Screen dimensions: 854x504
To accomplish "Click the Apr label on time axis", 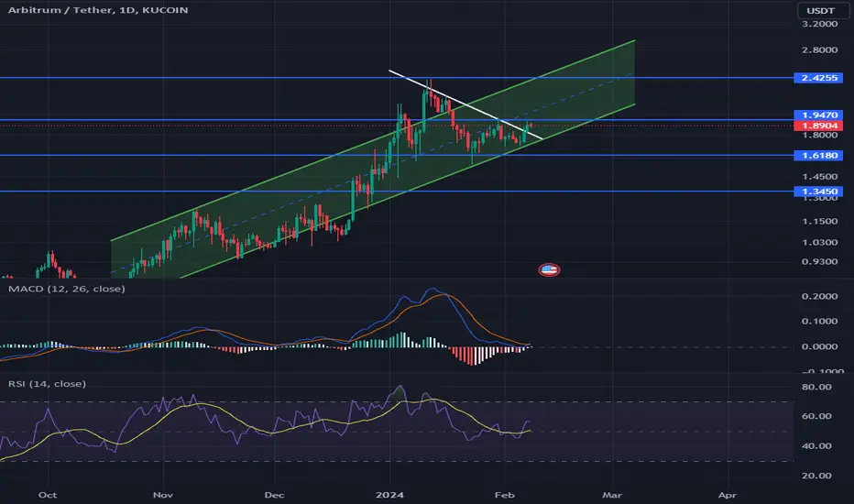I will tap(728, 495).
